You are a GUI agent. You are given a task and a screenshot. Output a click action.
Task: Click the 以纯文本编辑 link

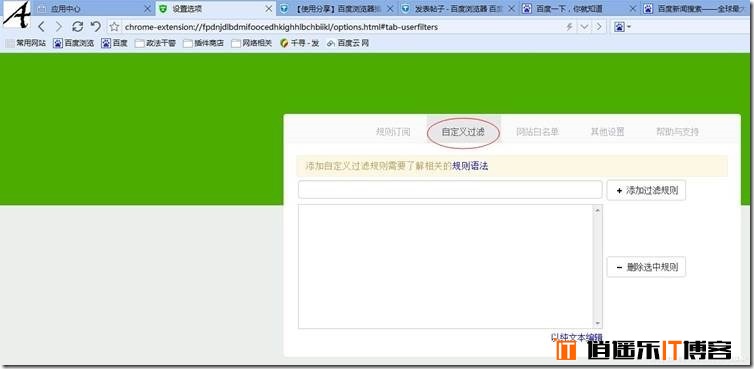pyautogui.click(x=577, y=337)
